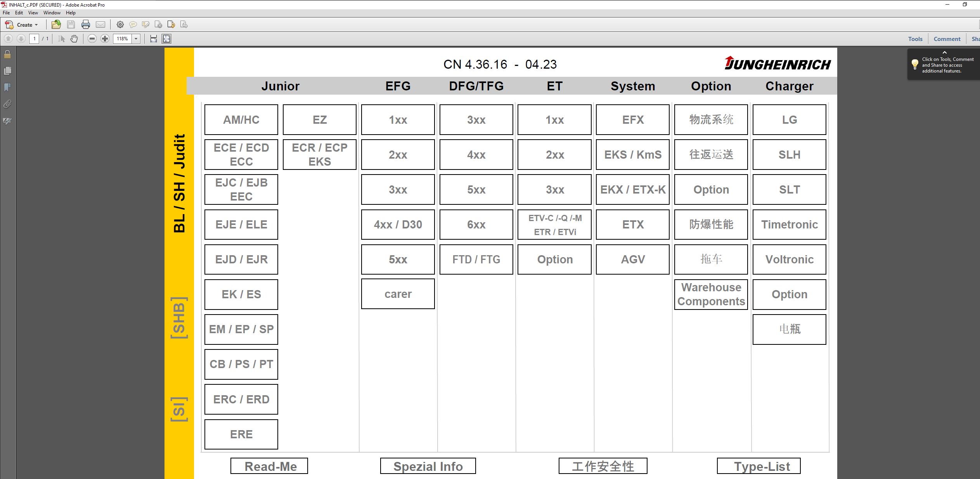Open the Warehouse Components link

[x=711, y=294]
